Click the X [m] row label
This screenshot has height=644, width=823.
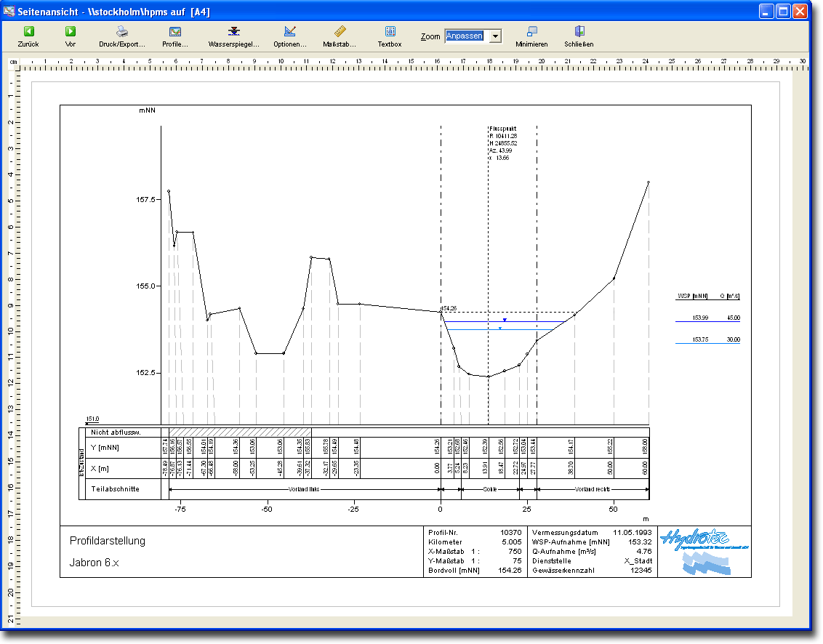[101, 469]
